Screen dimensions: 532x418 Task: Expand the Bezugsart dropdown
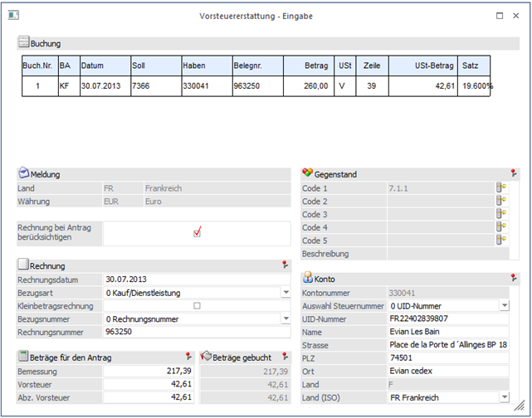click(286, 293)
